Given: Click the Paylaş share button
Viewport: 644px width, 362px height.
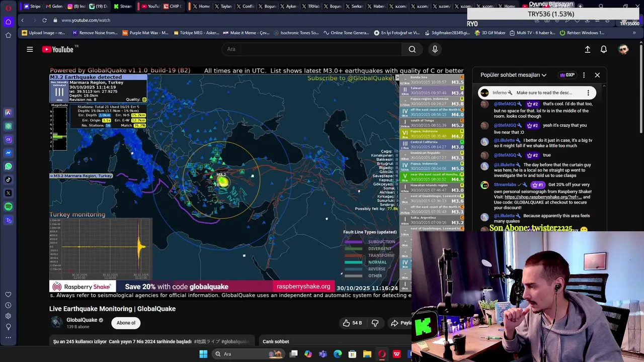Looking at the screenshot, I should (x=401, y=323).
